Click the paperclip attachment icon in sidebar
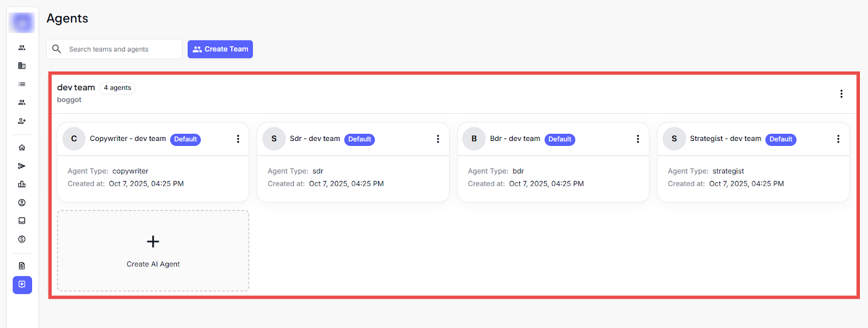The height and width of the screenshot is (328, 868). [x=22, y=266]
